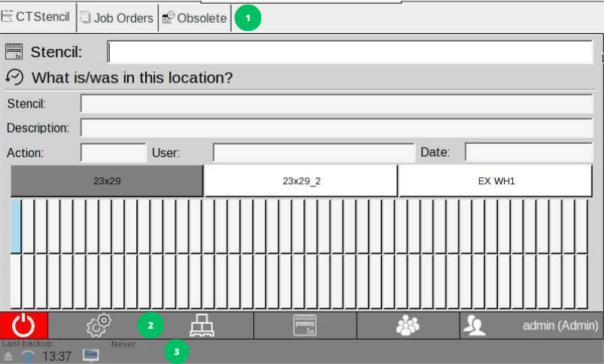
Task: Open the warehouse pallet icon
Action: (202, 325)
